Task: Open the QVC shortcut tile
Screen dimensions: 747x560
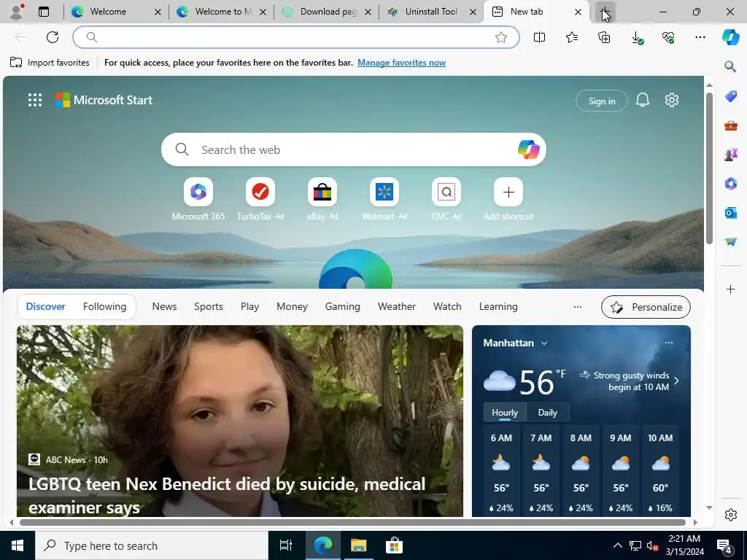Action: [446, 192]
